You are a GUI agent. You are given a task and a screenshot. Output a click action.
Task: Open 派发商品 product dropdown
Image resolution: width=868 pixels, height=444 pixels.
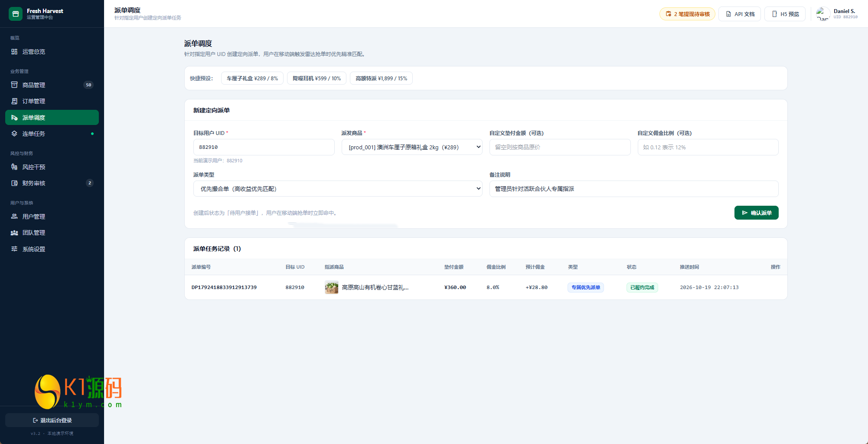412,147
